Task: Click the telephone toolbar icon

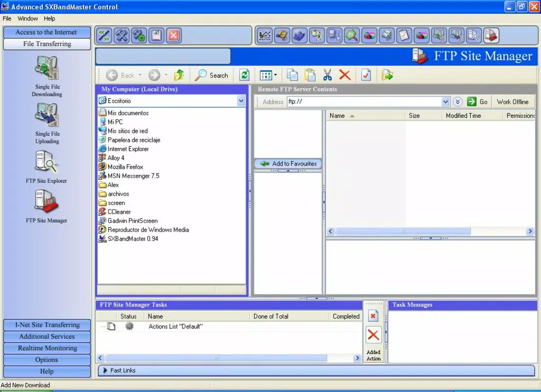Action: [282, 35]
